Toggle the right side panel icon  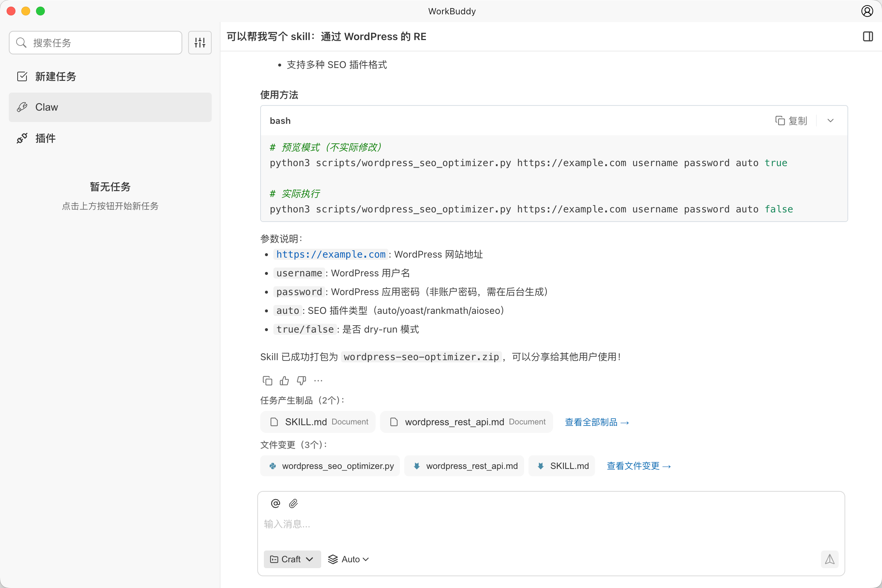tap(868, 36)
